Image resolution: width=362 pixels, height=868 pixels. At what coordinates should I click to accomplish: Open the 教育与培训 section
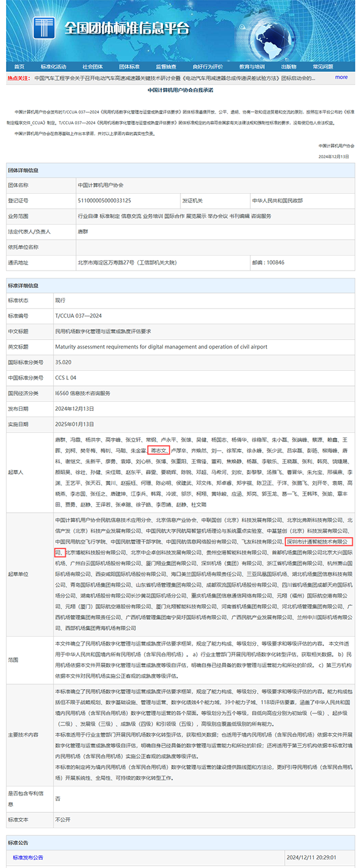pos(252,66)
